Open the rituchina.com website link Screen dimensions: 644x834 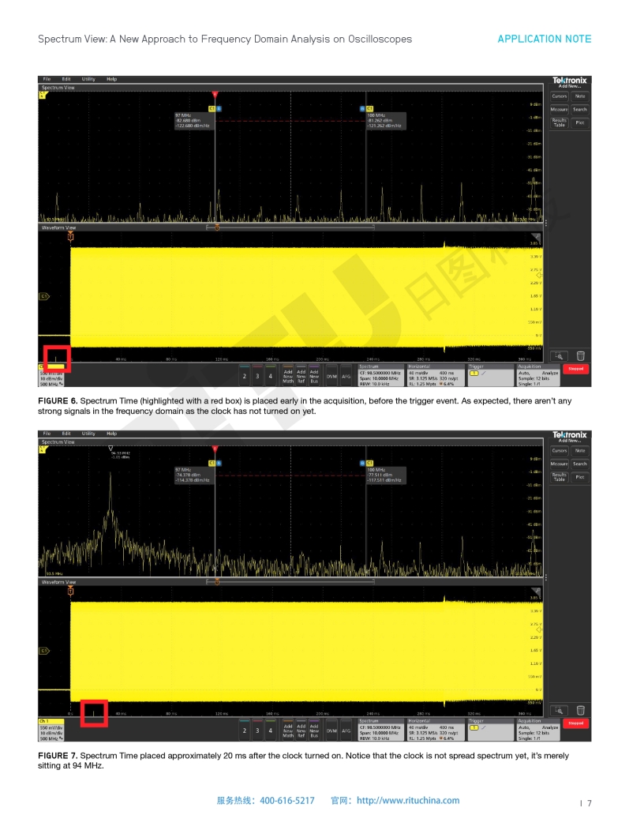(x=407, y=800)
